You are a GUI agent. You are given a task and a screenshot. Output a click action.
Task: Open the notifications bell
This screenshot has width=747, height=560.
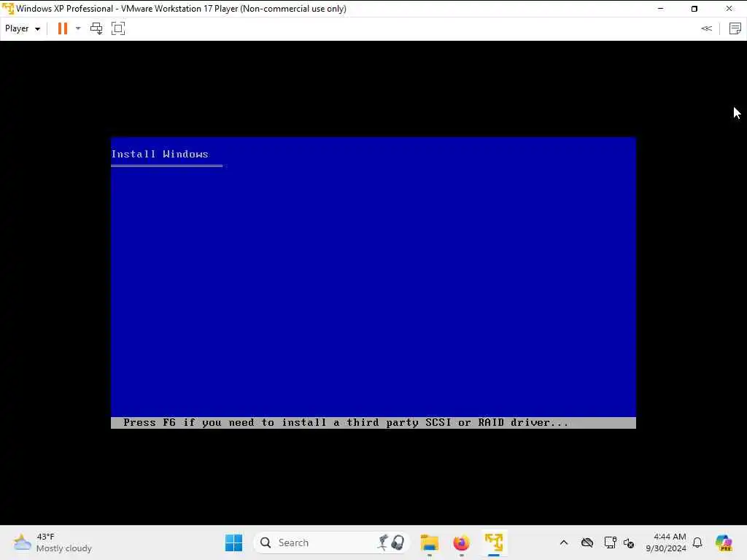point(697,542)
